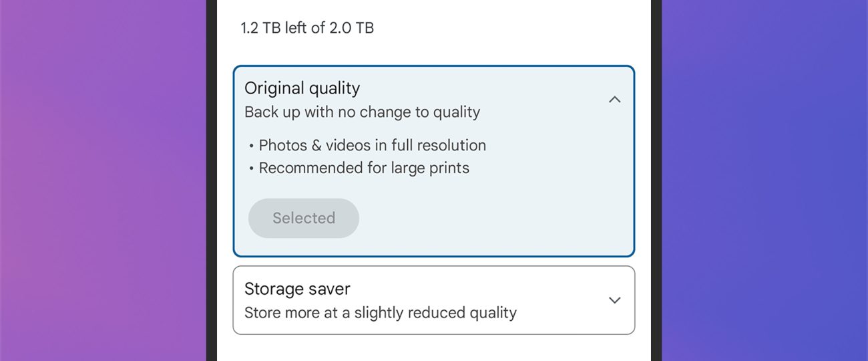The image size is (868, 361).
Task: Click the Original quality heading
Action: 302,88
